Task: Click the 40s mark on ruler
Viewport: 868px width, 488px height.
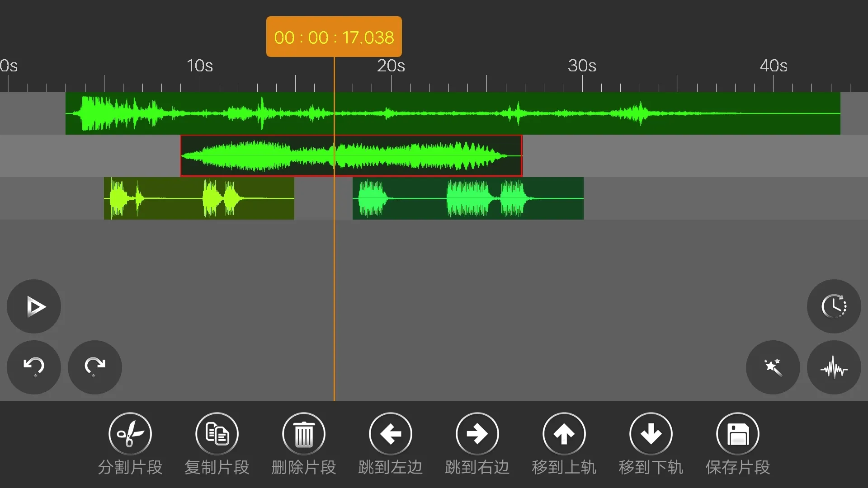Action: [774, 66]
